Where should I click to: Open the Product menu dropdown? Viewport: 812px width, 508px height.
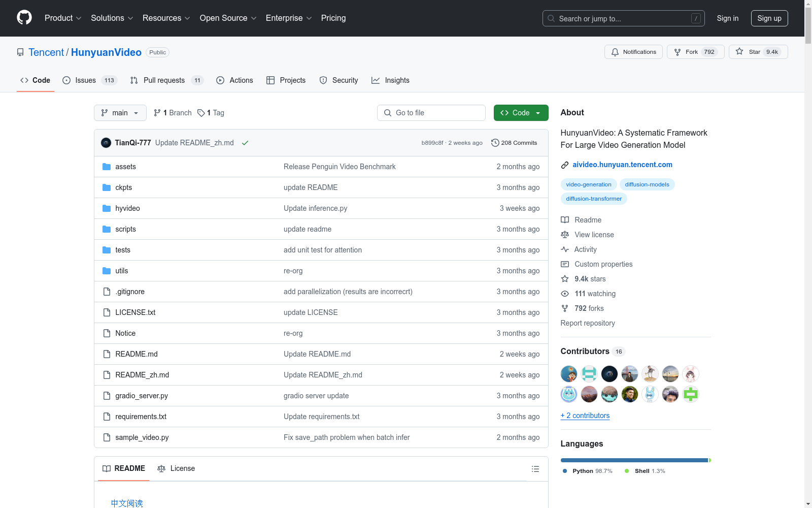coord(63,18)
